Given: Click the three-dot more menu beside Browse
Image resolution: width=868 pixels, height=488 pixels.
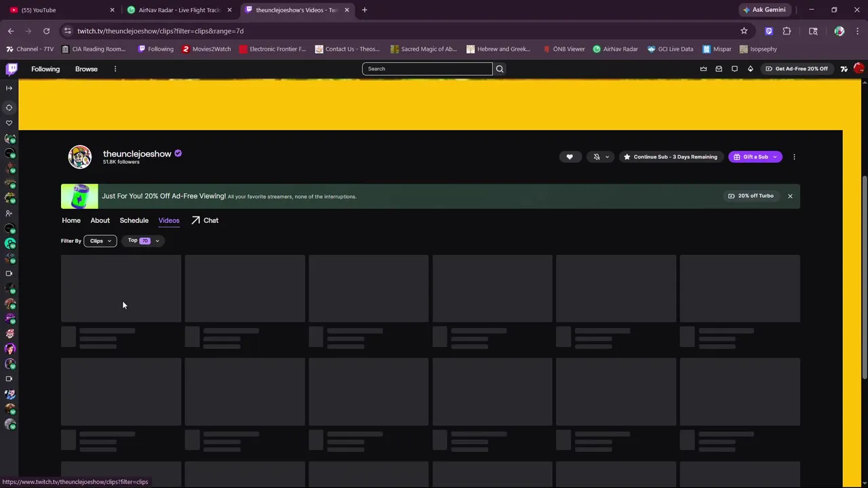Looking at the screenshot, I should (x=115, y=68).
